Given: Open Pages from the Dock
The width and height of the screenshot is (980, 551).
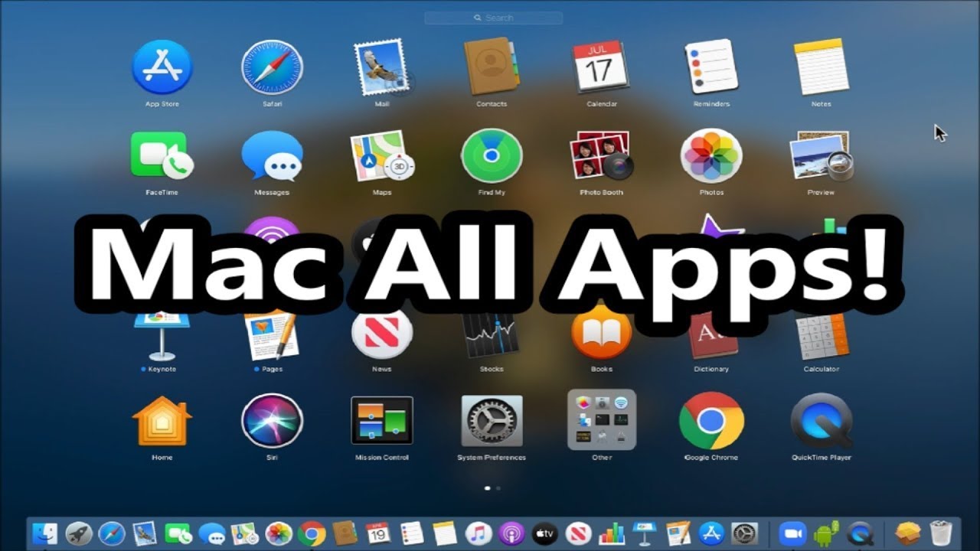Looking at the screenshot, I should click(678, 533).
